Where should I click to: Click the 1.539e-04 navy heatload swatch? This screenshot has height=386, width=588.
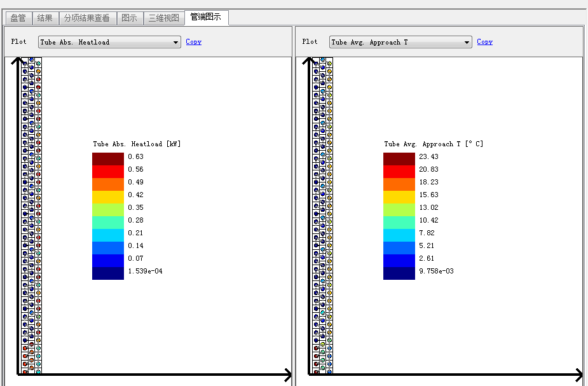pos(108,273)
